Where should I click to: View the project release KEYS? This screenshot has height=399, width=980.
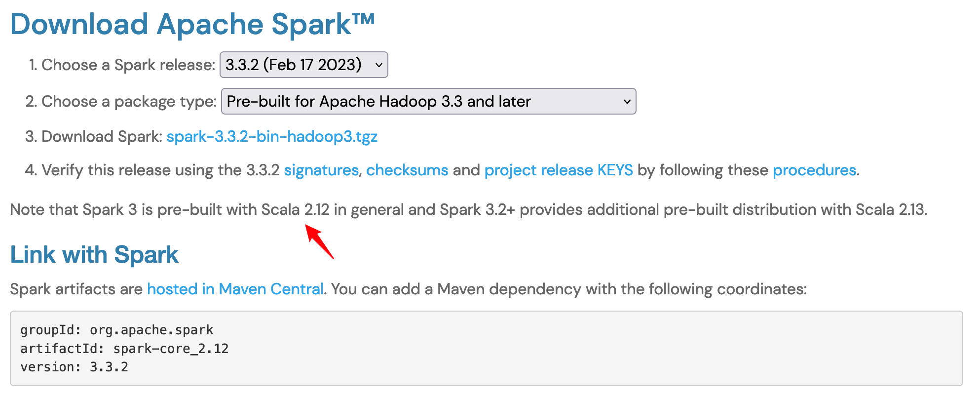[x=558, y=170]
